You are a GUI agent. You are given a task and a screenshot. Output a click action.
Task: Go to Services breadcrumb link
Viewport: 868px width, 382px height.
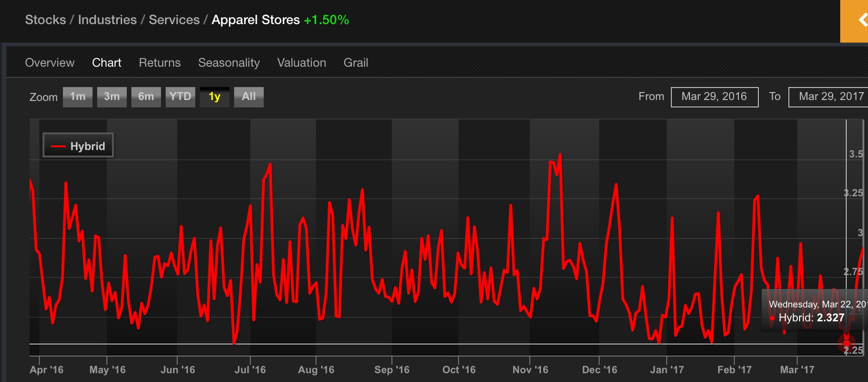pos(174,20)
